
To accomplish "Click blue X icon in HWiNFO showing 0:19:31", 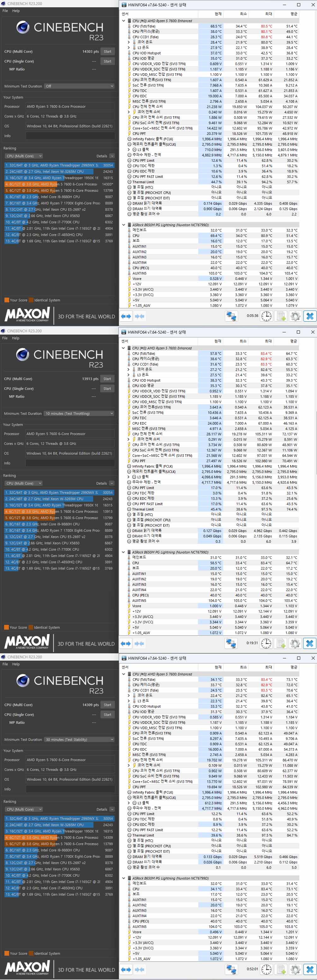I will [x=309, y=643].
